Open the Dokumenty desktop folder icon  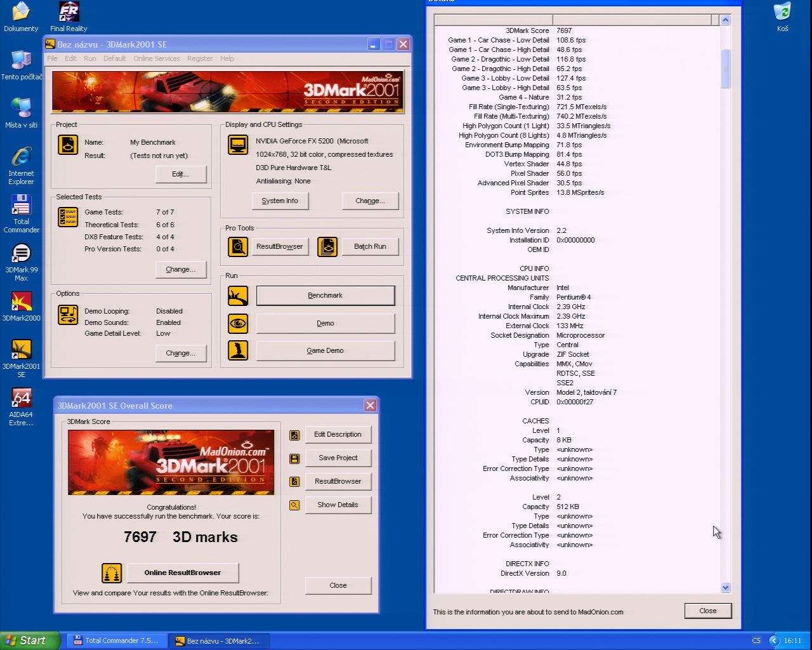click(21, 17)
